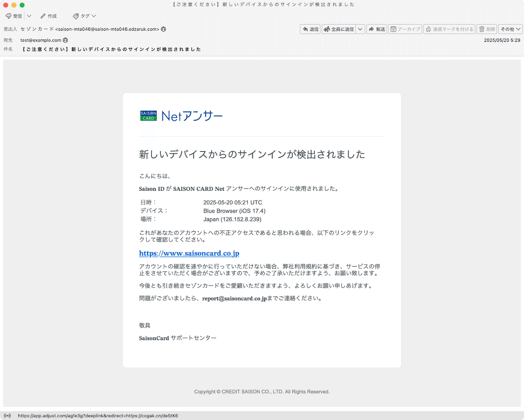Click the sender address saison-mta046@saison-mta046.edzaruk.com
Image resolution: width=524 pixels, height=420 pixels.
click(x=107, y=29)
